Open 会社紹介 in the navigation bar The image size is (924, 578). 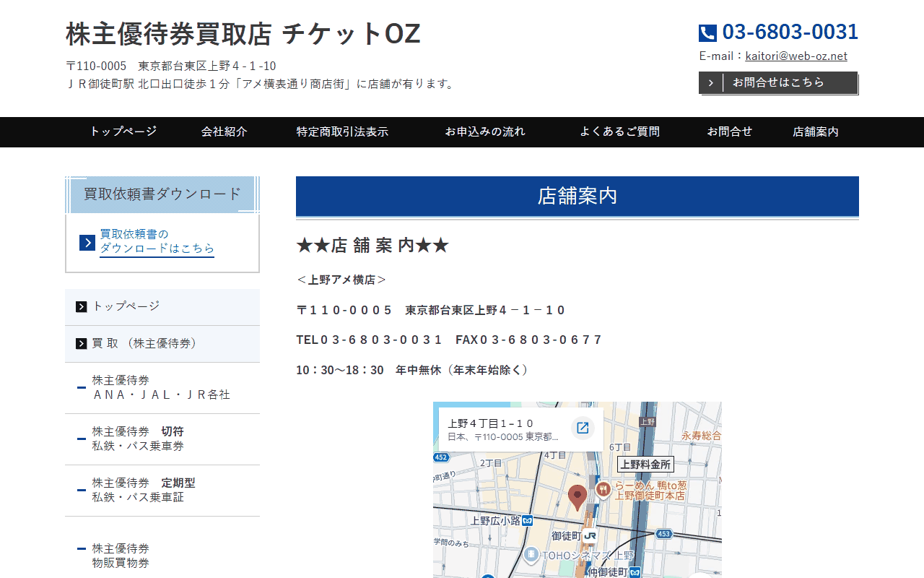pos(225,131)
